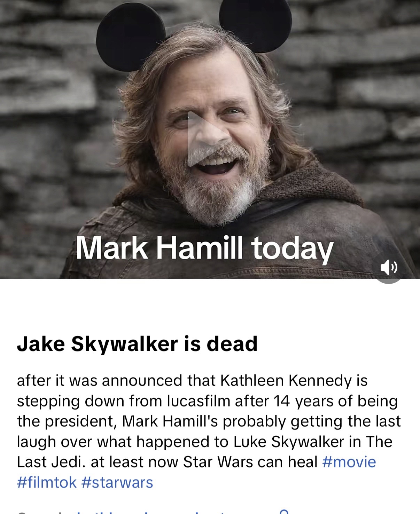Tap the "Mark Hamill today" video caption
This screenshot has height=514, width=420.
(205, 248)
